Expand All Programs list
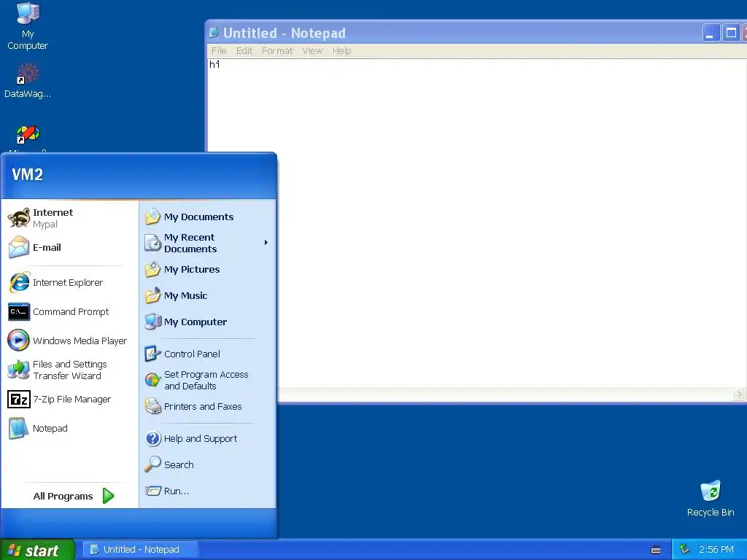 point(73,496)
